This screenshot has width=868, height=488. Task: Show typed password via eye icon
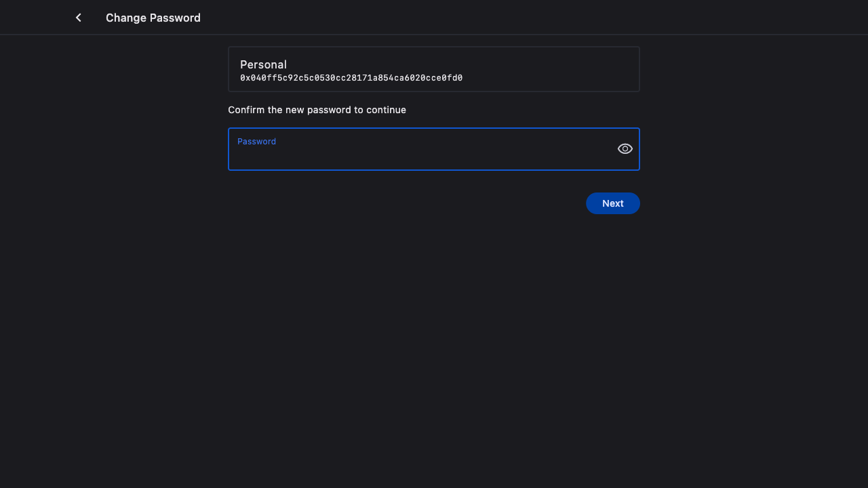[625, 149]
